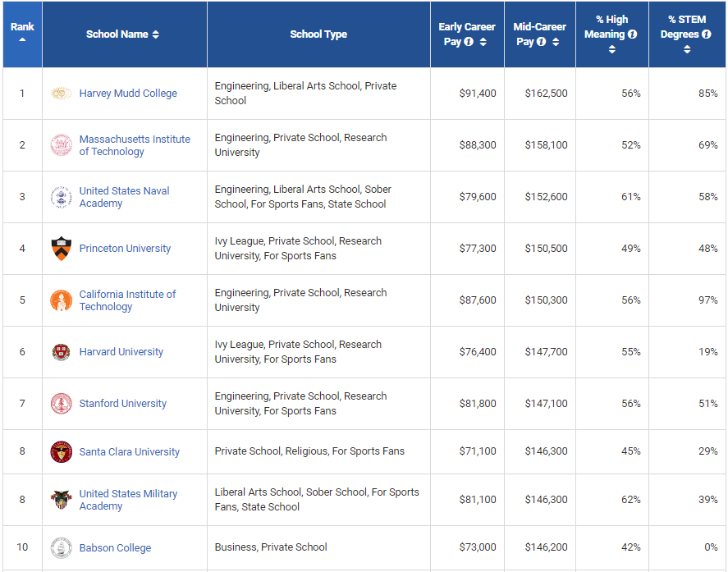Image resolution: width=728 pixels, height=572 pixels.
Task: Click the Caltech orange logo icon
Action: (62, 300)
